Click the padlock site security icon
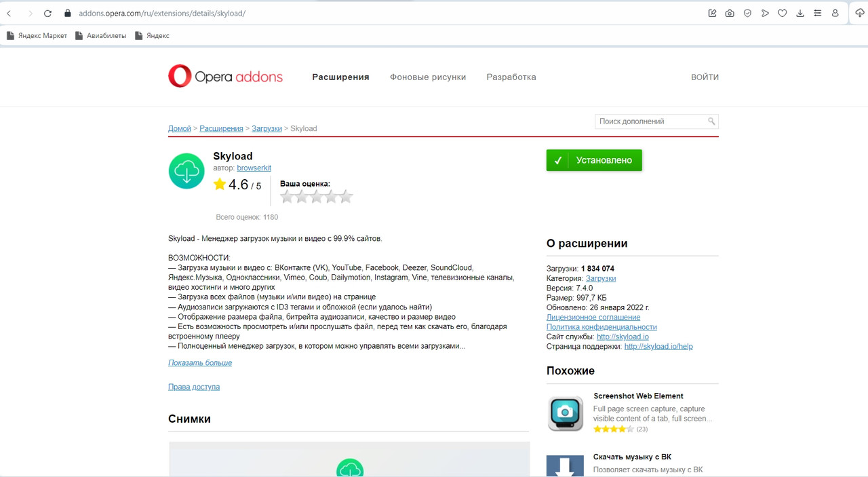Image resolution: width=868 pixels, height=477 pixels. 67,14
